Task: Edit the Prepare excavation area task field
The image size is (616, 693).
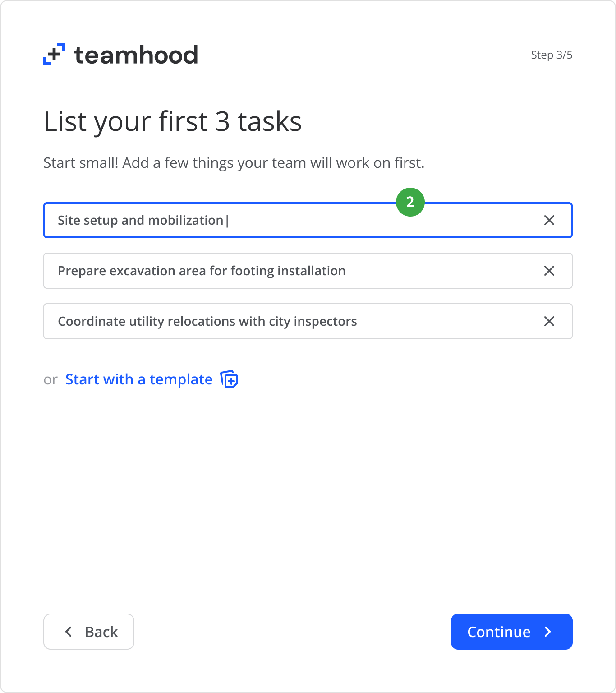Action: (293, 271)
